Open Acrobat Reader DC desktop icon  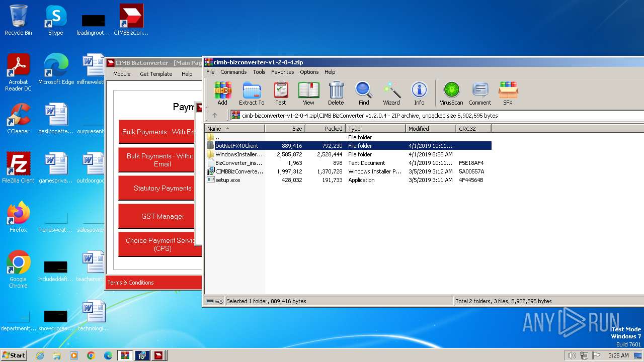[x=18, y=72]
